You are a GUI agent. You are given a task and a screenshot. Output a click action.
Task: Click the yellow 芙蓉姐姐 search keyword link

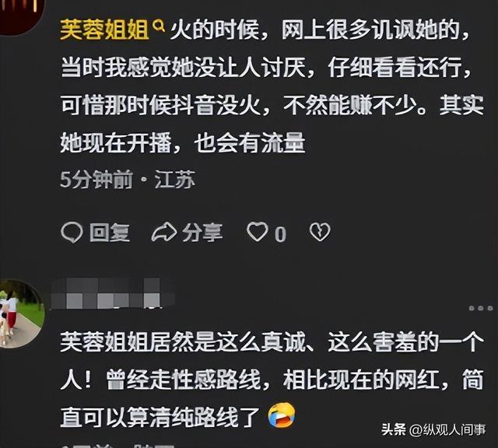(104, 30)
